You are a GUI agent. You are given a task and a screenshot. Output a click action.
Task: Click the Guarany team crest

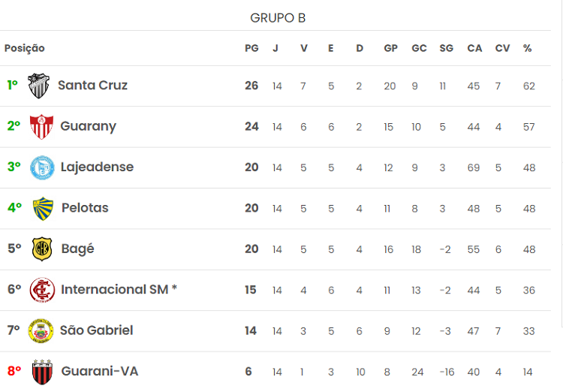point(41,126)
